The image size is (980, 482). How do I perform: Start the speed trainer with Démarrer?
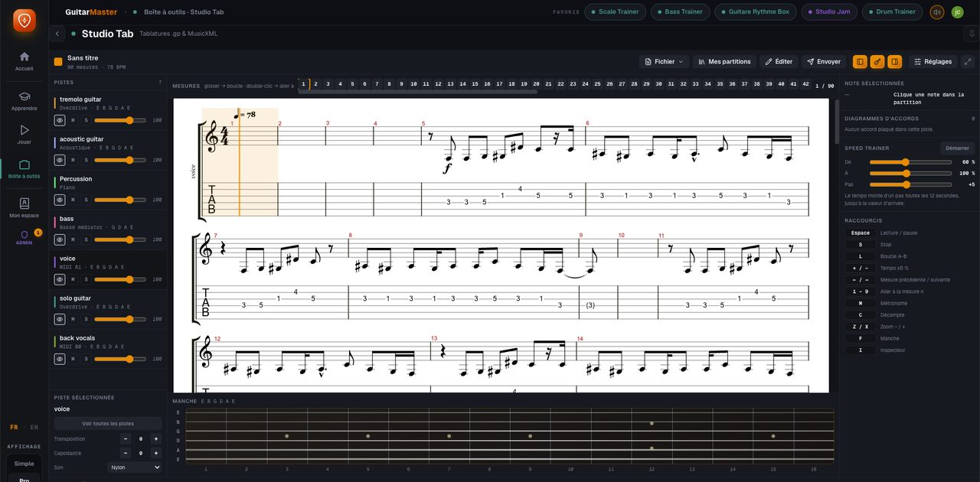[957, 148]
